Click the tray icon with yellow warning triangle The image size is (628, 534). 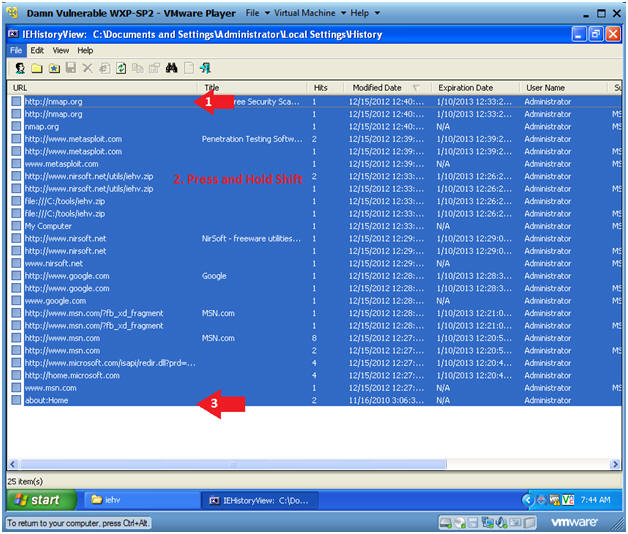555,500
